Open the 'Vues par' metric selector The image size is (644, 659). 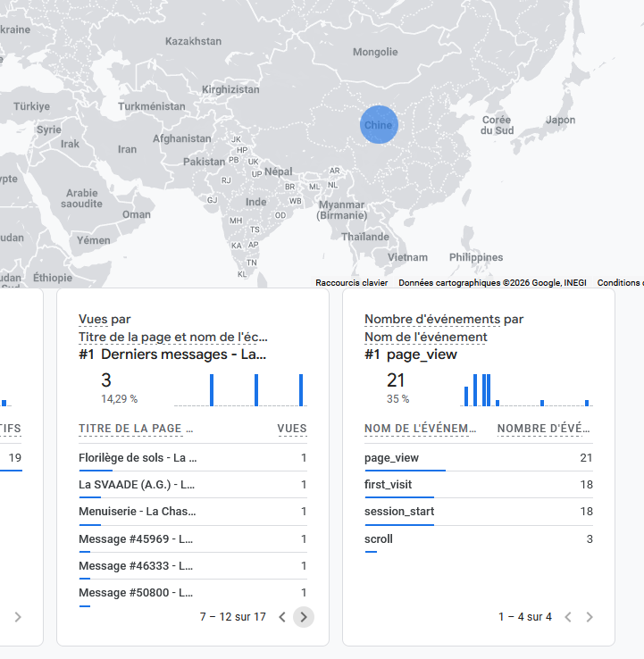tap(105, 319)
